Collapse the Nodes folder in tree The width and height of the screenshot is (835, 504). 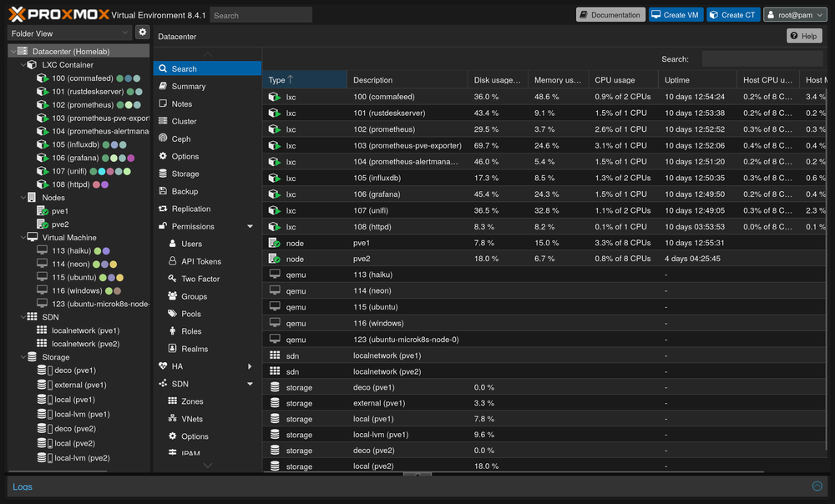coord(23,198)
